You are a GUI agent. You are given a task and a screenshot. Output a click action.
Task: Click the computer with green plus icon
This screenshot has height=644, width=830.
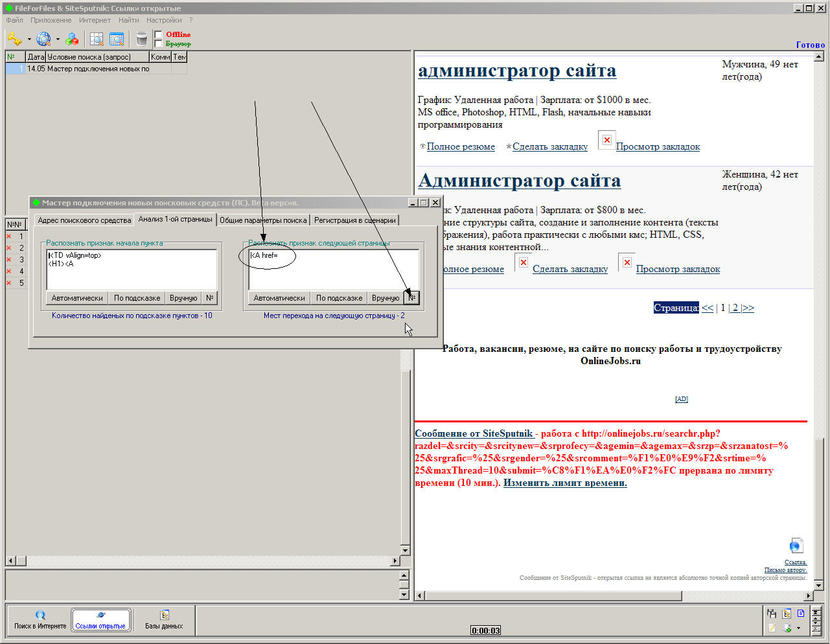coord(787,628)
